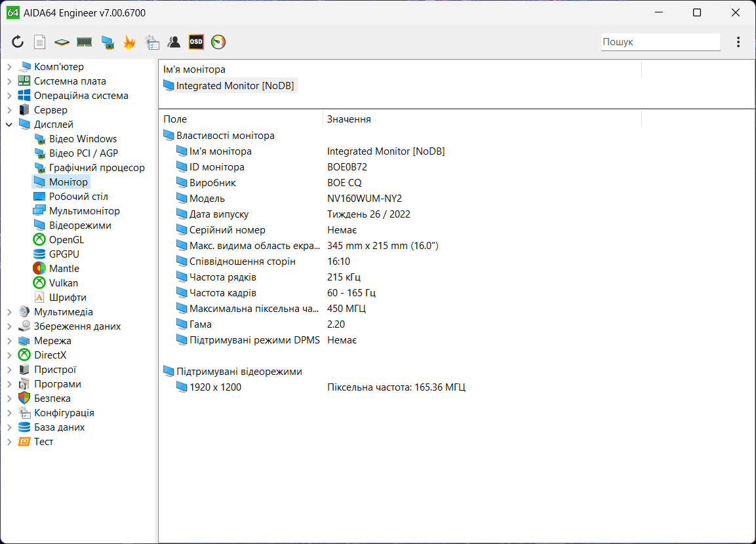Click the Безпека shield icon
The image size is (756, 544).
click(x=24, y=398)
